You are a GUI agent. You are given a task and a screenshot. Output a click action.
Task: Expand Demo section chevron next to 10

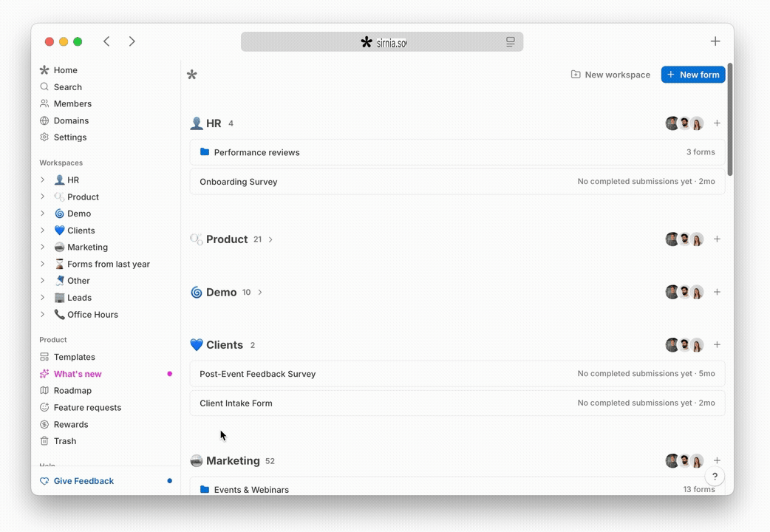point(260,293)
